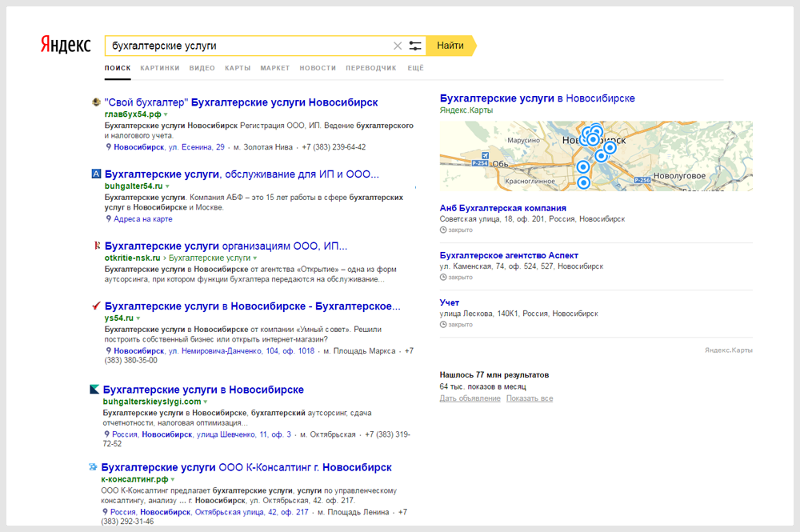The width and height of the screenshot is (800, 532).
Task: Click Дать объявление link
Action: (x=470, y=398)
